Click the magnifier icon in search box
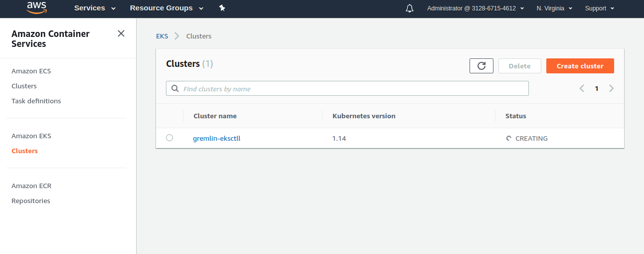Viewport: 644px width, 254px height. pos(175,88)
